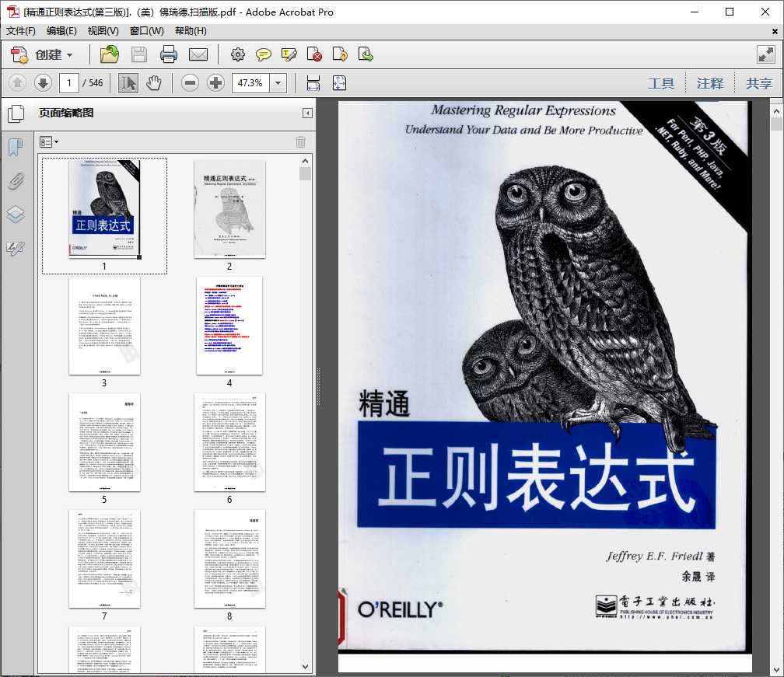The width and height of the screenshot is (784, 677).
Task: Select page 1 thumbnail
Action: (x=104, y=209)
